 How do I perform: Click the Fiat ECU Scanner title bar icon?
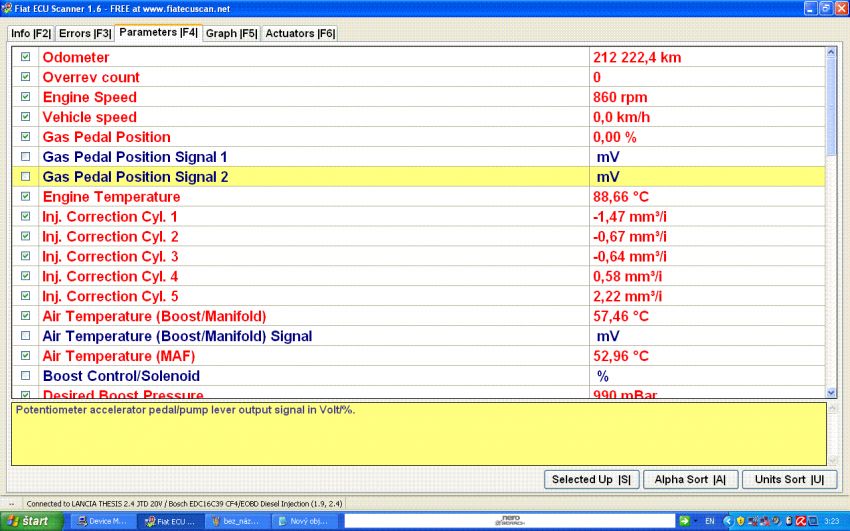(x=7, y=8)
